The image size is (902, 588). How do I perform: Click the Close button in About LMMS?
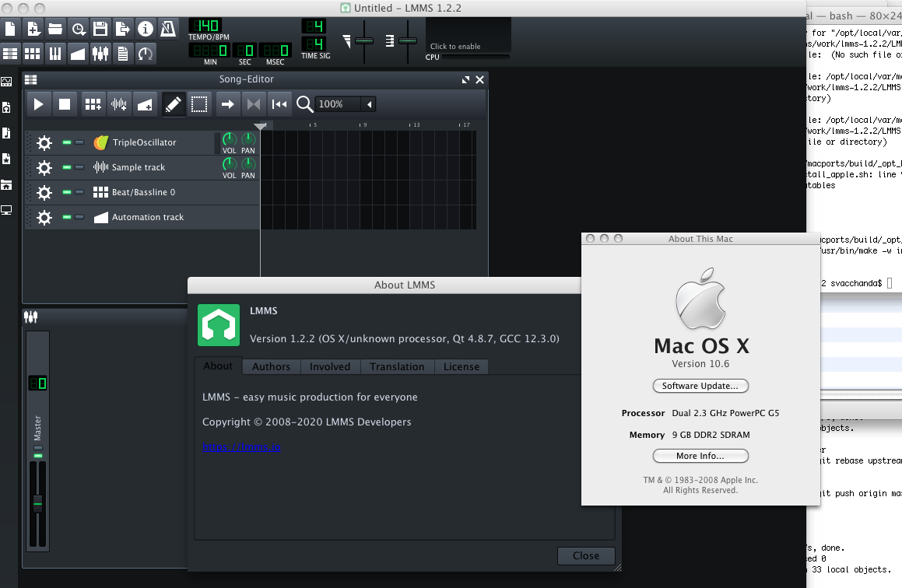click(586, 555)
